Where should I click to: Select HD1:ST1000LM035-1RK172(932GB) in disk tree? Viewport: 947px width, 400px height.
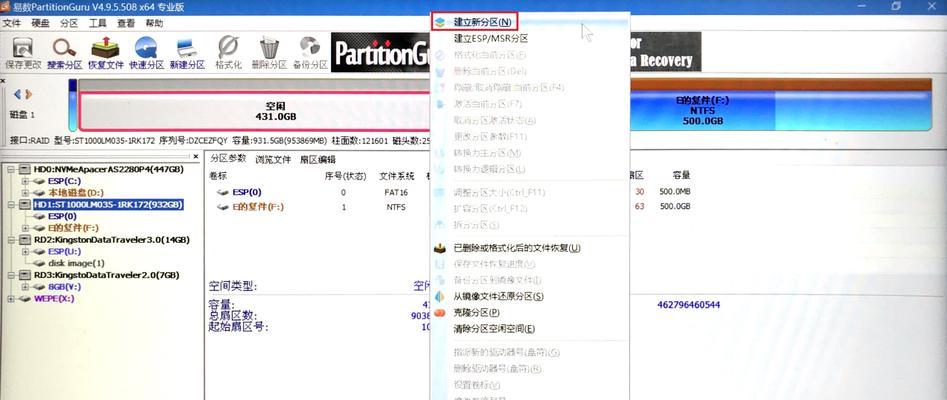[108, 205]
